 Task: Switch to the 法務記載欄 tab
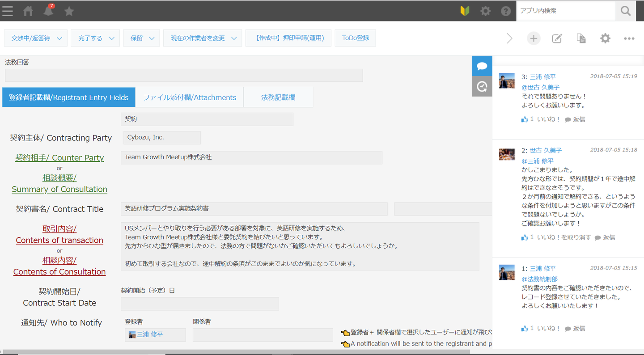point(278,97)
